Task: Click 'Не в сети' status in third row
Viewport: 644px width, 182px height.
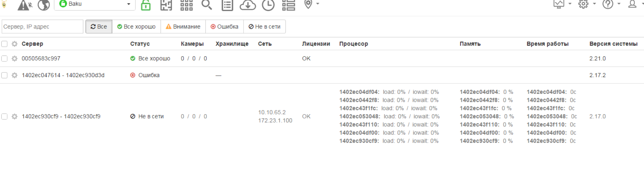Action: pyautogui.click(x=147, y=117)
